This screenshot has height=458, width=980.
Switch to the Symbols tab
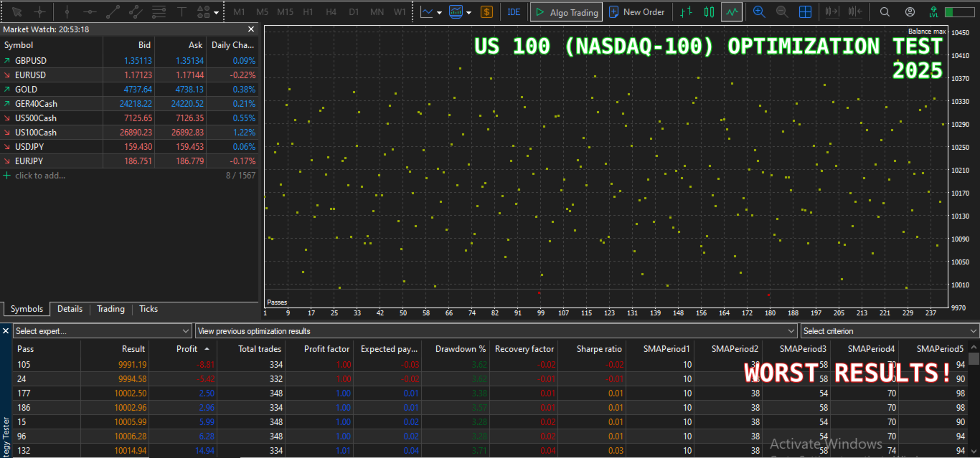(x=27, y=309)
